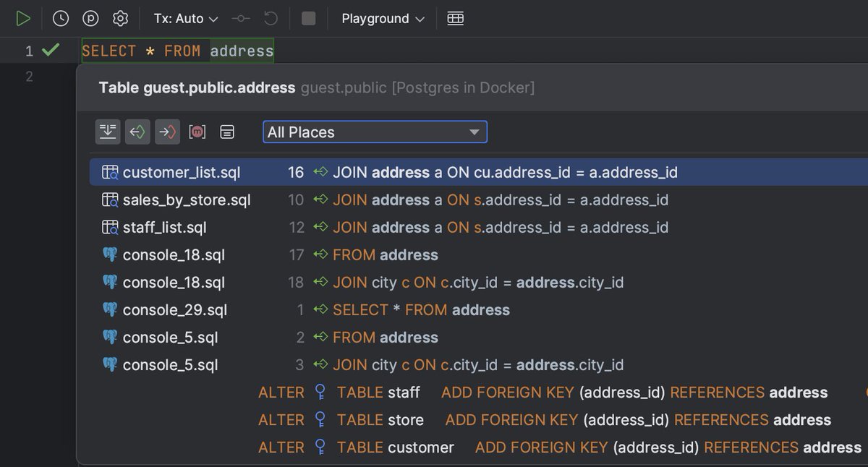Click the table file icon beside sales_by_store.sql
868x467 pixels.
(x=110, y=200)
